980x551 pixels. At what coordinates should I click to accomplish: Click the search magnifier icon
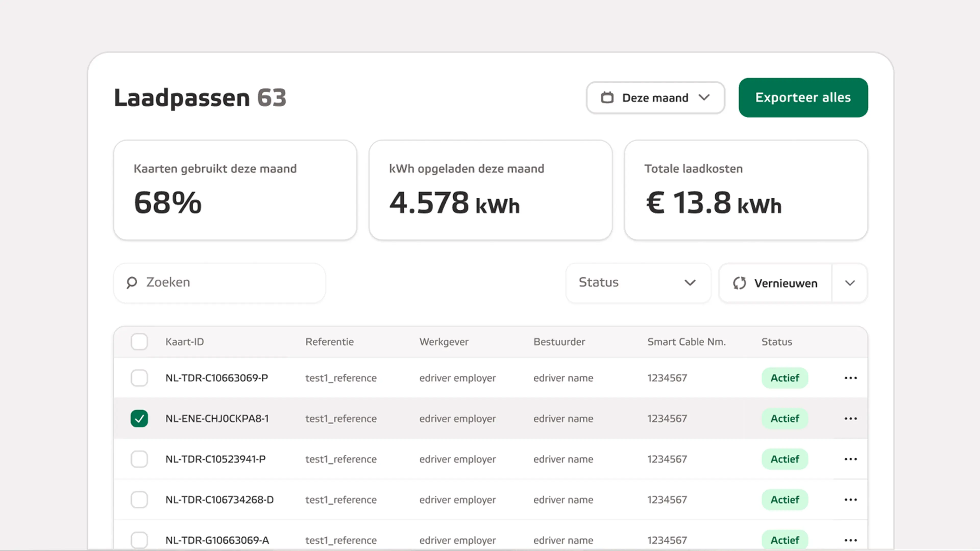point(132,283)
